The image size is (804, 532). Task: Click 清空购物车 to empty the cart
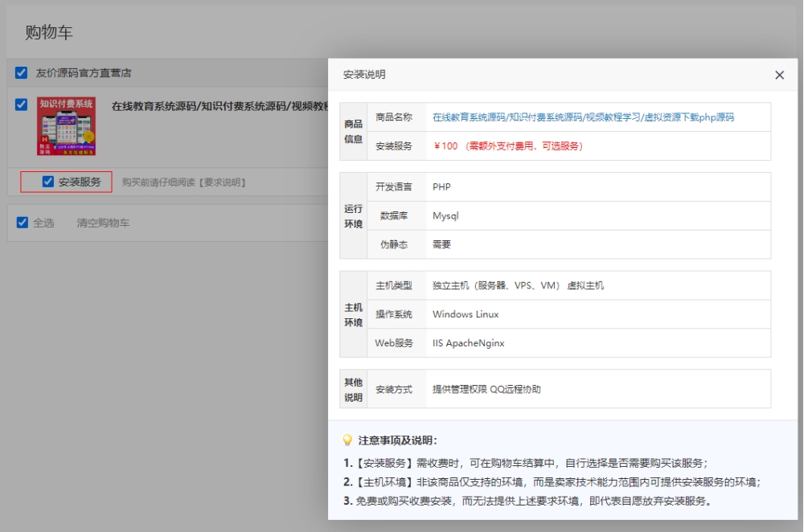click(103, 223)
